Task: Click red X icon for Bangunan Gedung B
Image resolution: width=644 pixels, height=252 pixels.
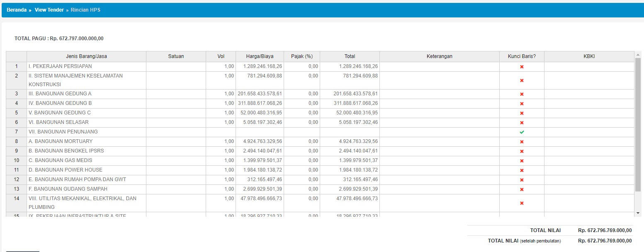Action: 522,104
